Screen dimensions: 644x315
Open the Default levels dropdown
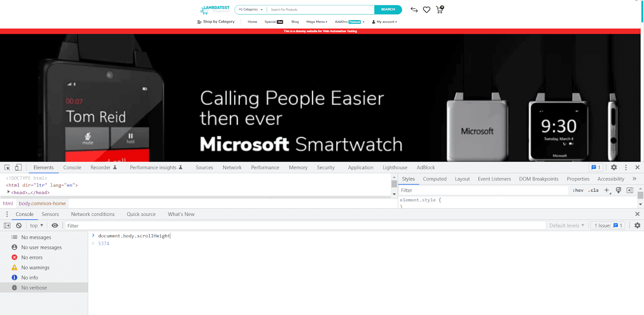click(x=567, y=226)
